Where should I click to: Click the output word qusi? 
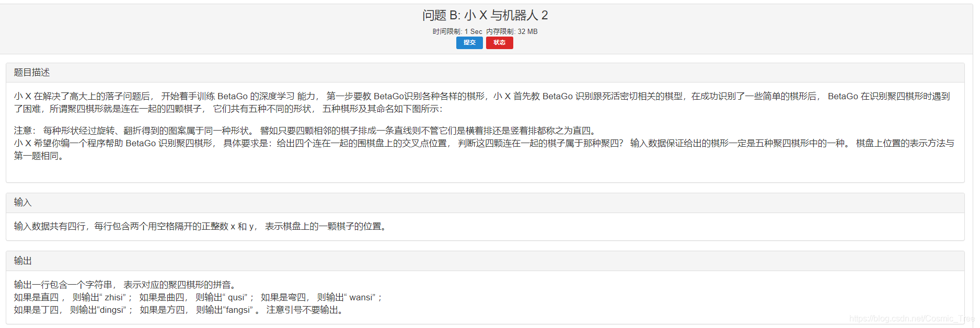(236, 297)
